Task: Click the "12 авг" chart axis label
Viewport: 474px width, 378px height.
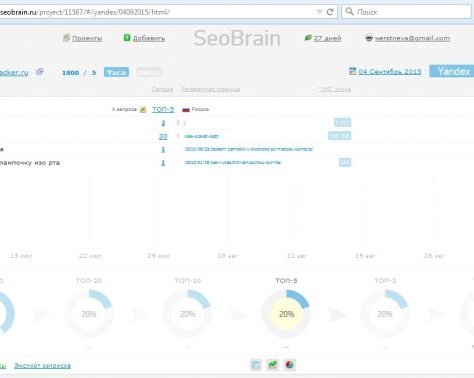Action: pos(297,256)
